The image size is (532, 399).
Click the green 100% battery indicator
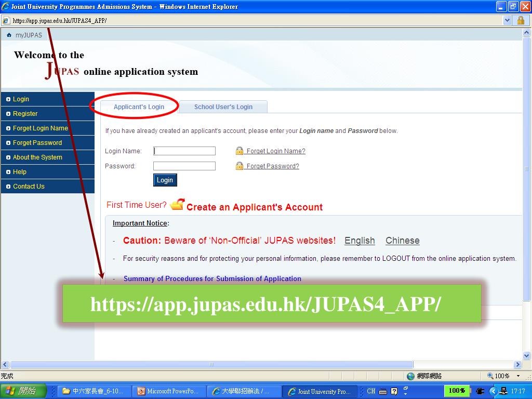457,391
